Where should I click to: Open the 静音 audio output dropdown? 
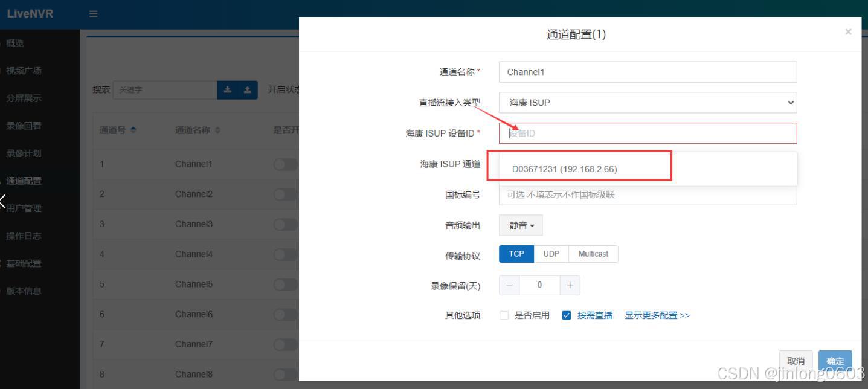(520, 225)
